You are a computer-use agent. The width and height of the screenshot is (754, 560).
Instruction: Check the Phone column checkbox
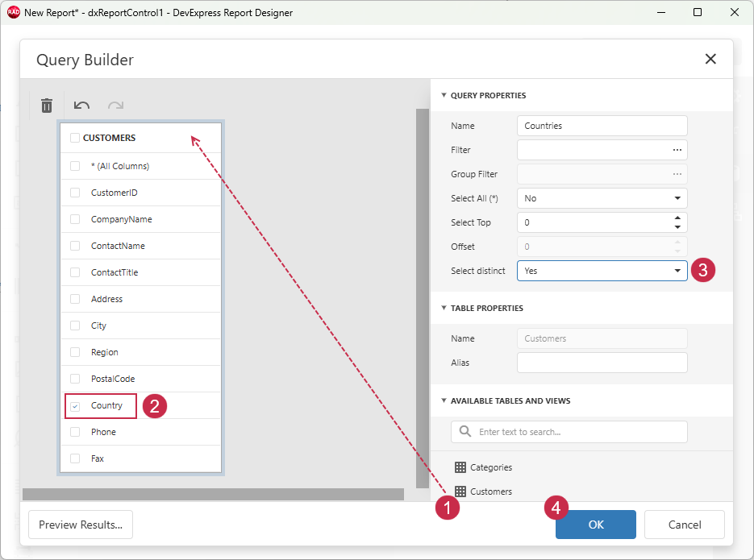pos(75,432)
